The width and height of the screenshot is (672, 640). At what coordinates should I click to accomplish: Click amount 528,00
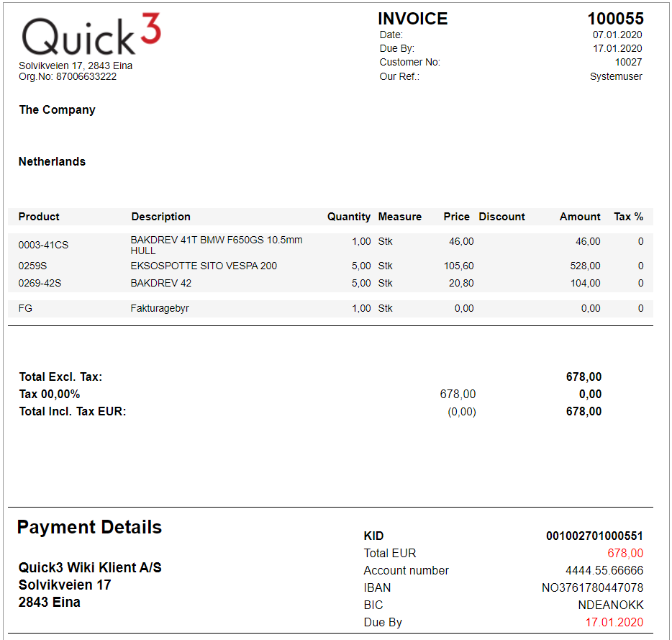click(585, 266)
